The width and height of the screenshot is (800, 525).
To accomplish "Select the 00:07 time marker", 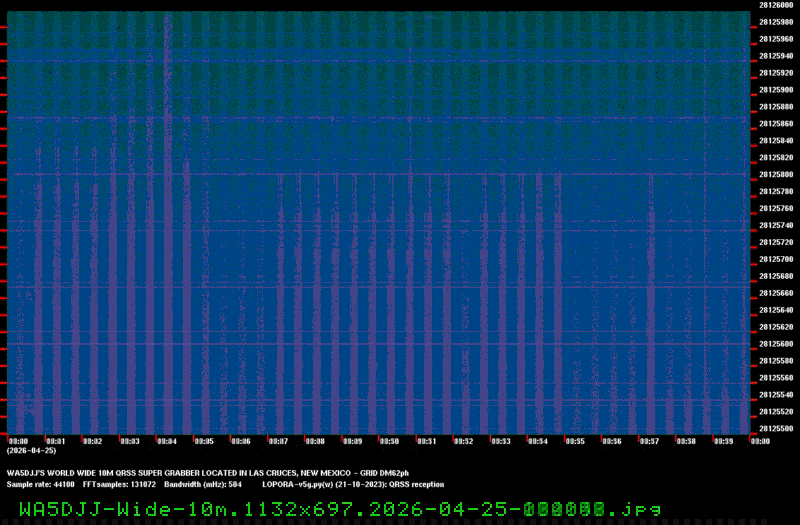I will [278, 441].
